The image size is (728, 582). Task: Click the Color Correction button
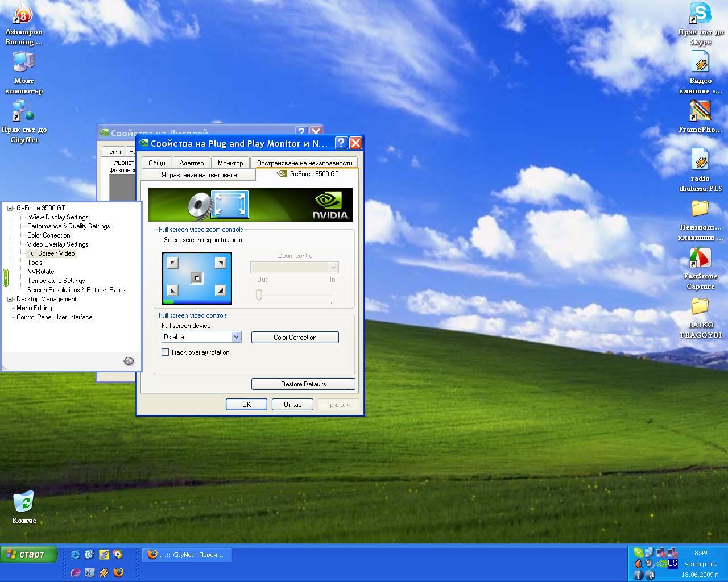click(295, 338)
